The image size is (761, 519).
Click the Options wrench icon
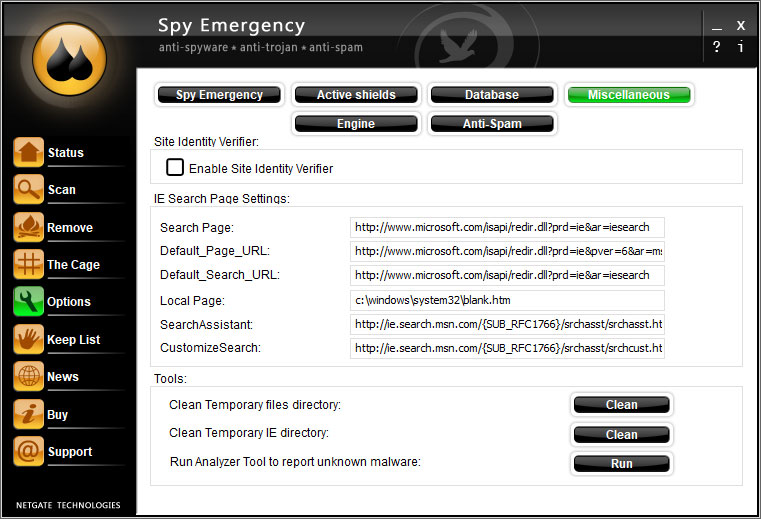[x=28, y=301]
